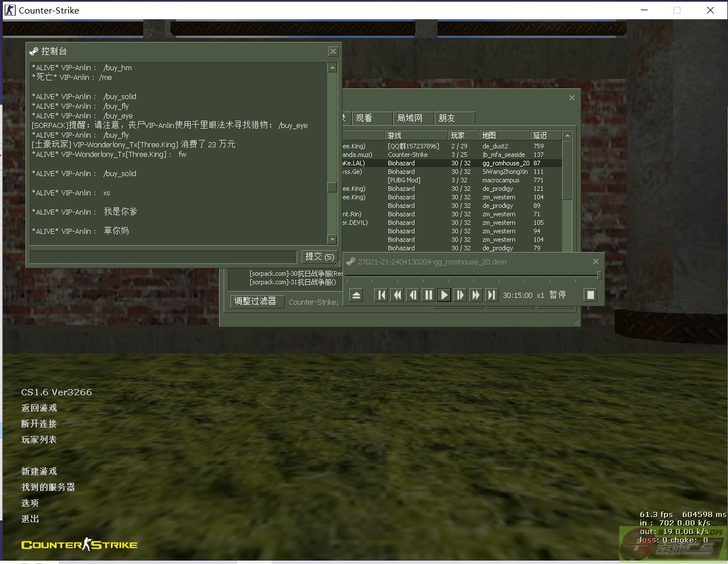Viewport: 728px width, 564px height.
Task: Click the server browser window resize grip
Action: 576,322
